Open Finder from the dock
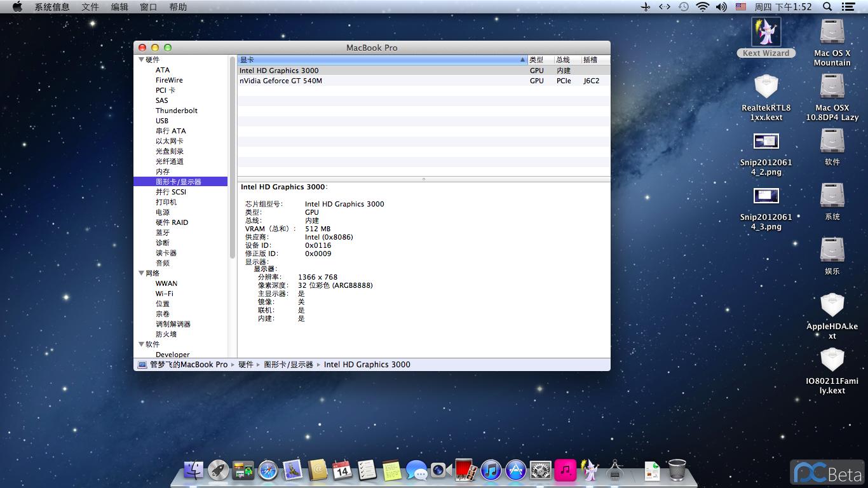The height and width of the screenshot is (488, 868). 193,470
